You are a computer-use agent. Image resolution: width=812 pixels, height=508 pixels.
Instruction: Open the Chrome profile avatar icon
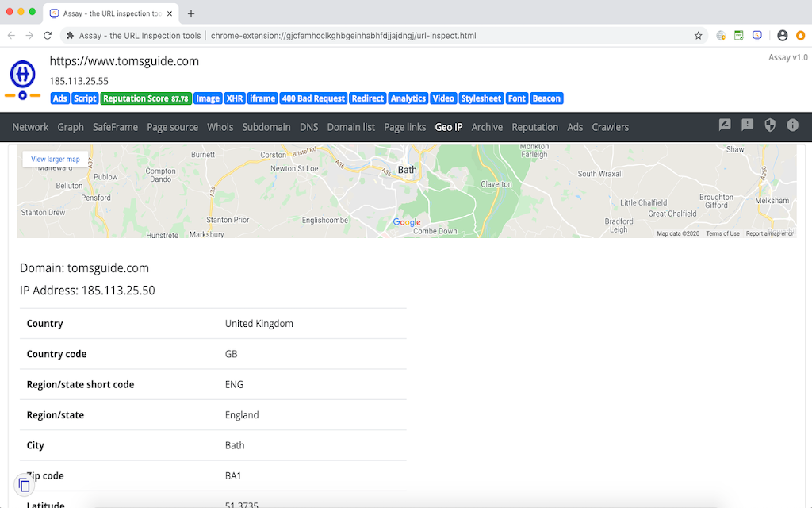pos(782,35)
